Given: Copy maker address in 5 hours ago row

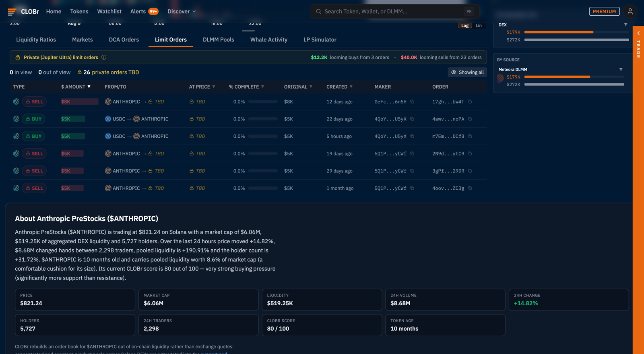Looking at the screenshot, I should 412,136.
